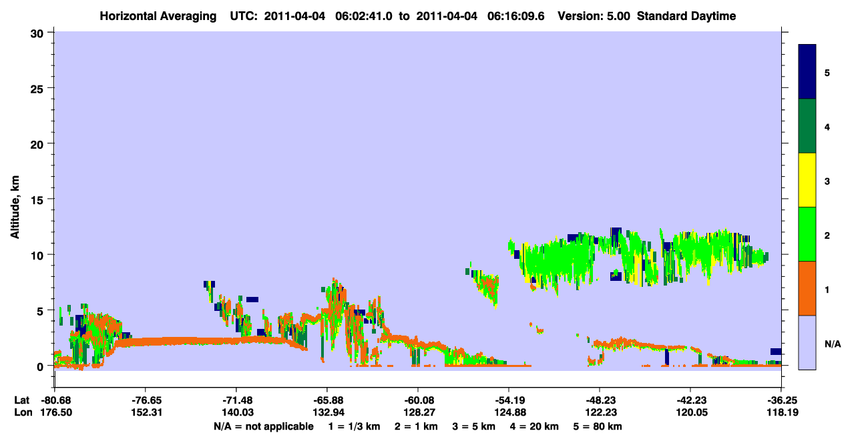Click the longitude value 140.03
The image size is (868, 445).
(236, 413)
